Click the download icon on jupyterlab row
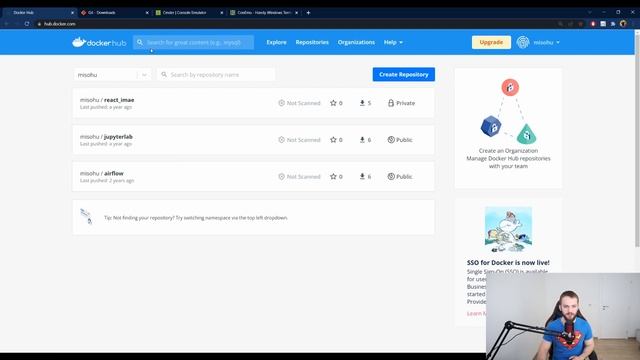 tap(362, 140)
